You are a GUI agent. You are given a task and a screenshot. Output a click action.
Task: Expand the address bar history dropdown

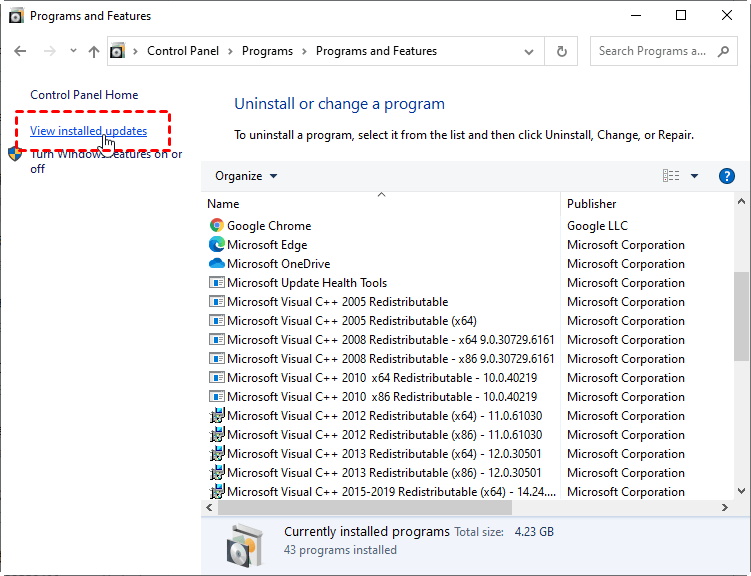point(529,51)
